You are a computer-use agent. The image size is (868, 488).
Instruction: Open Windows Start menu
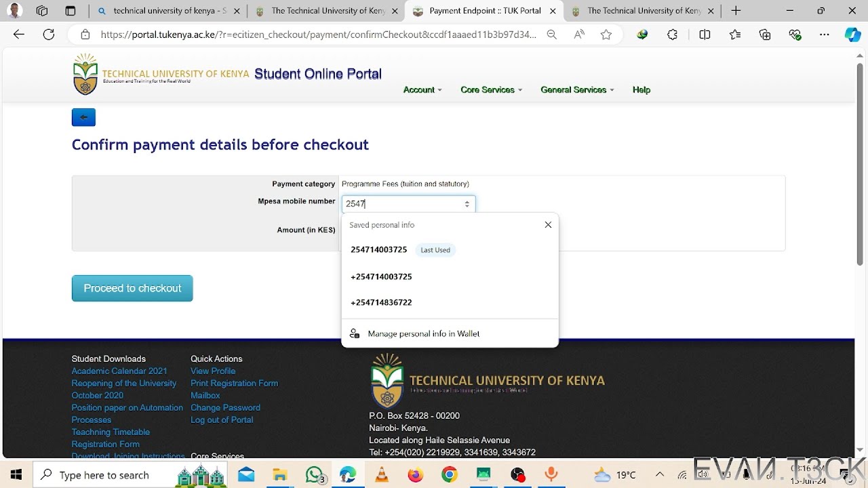[16, 475]
